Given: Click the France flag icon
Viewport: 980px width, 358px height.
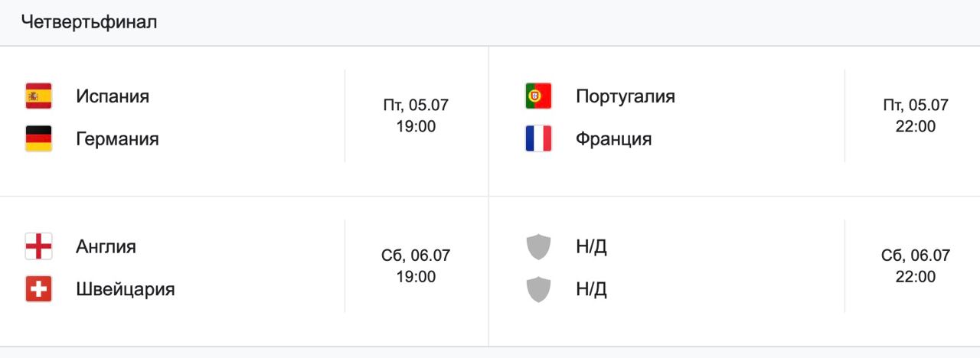Looking at the screenshot, I should point(538,139).
